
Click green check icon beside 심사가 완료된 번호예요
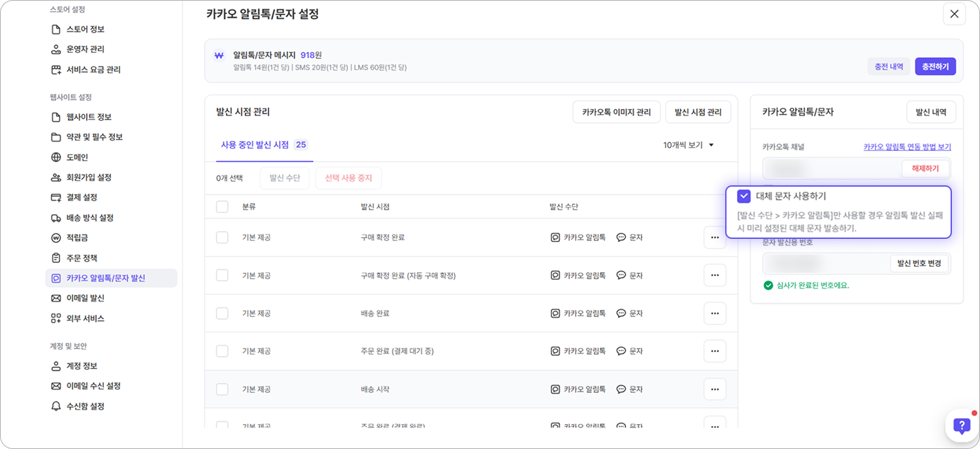[768, 285]
